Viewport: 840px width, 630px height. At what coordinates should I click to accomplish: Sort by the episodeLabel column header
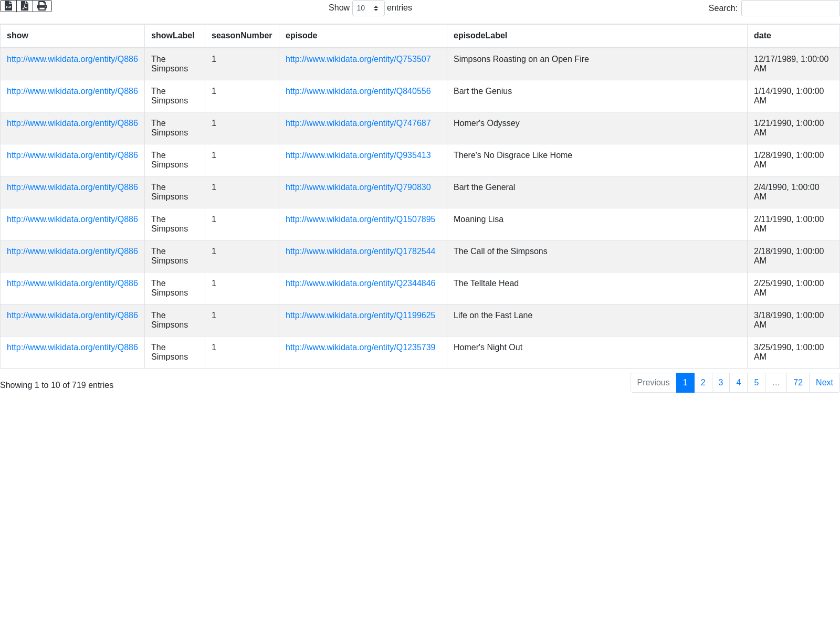pos(480,36)
